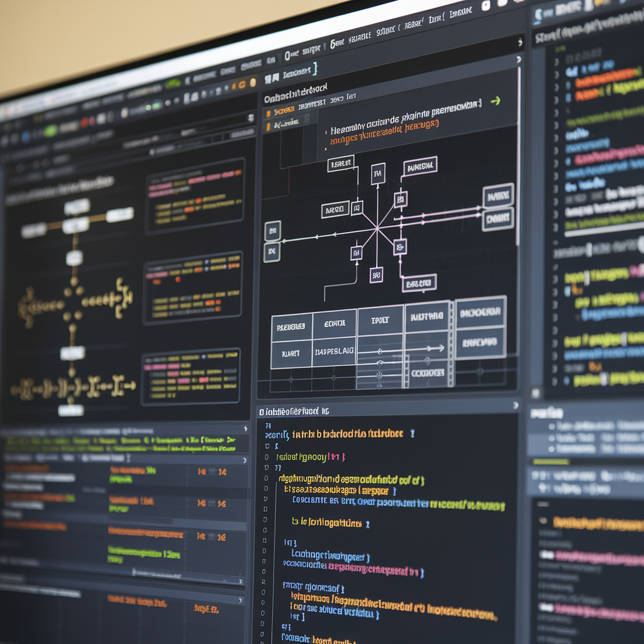Click the small square icon below the right code panel's gutter
The width and height of the screenshot is (644, 644).
536,394
